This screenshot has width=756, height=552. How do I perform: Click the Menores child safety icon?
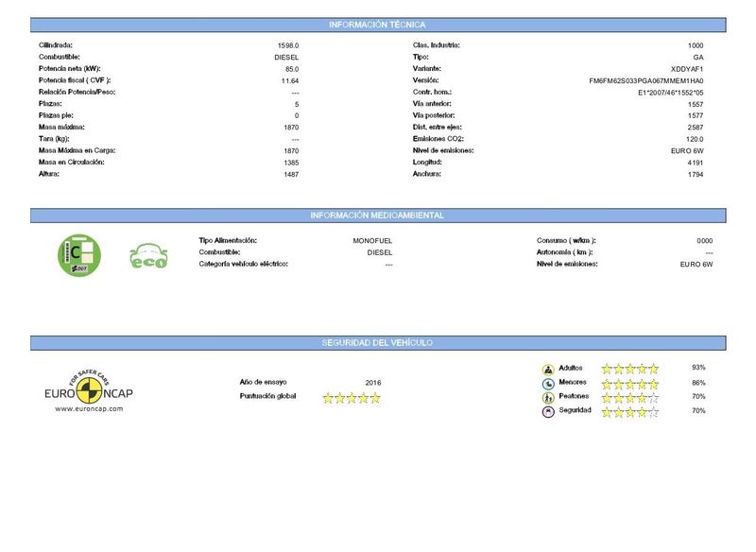pos(548,384)
